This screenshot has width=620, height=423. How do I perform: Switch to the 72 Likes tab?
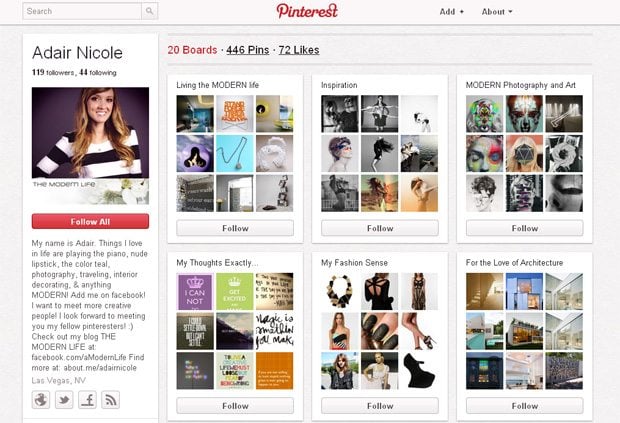pyautogui.click(x=299, y=50)
